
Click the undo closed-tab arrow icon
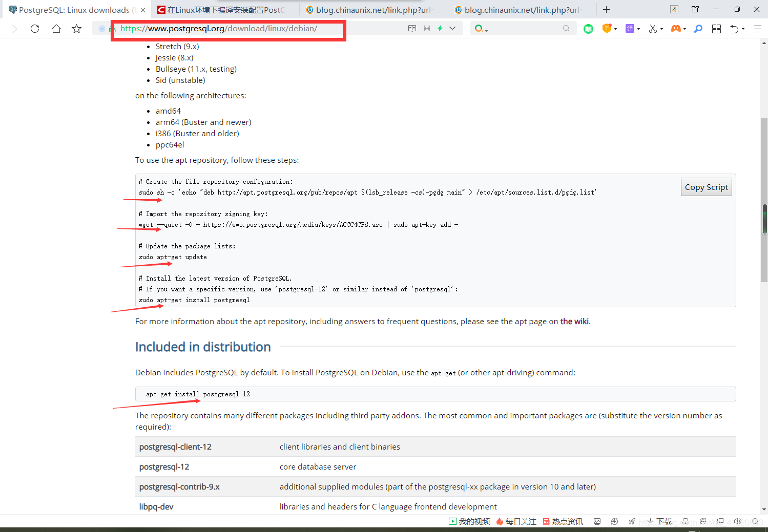[734, 29]
